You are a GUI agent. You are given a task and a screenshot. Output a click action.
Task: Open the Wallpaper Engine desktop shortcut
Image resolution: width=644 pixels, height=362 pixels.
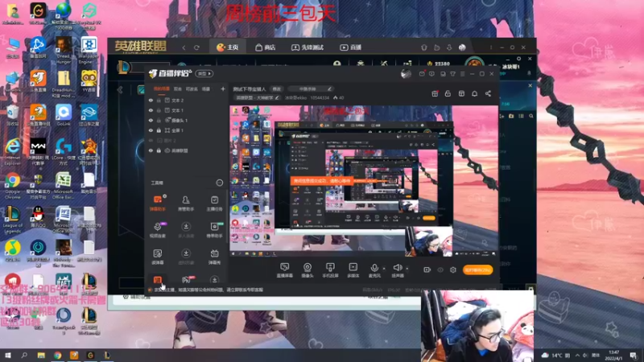pos(89,50)
